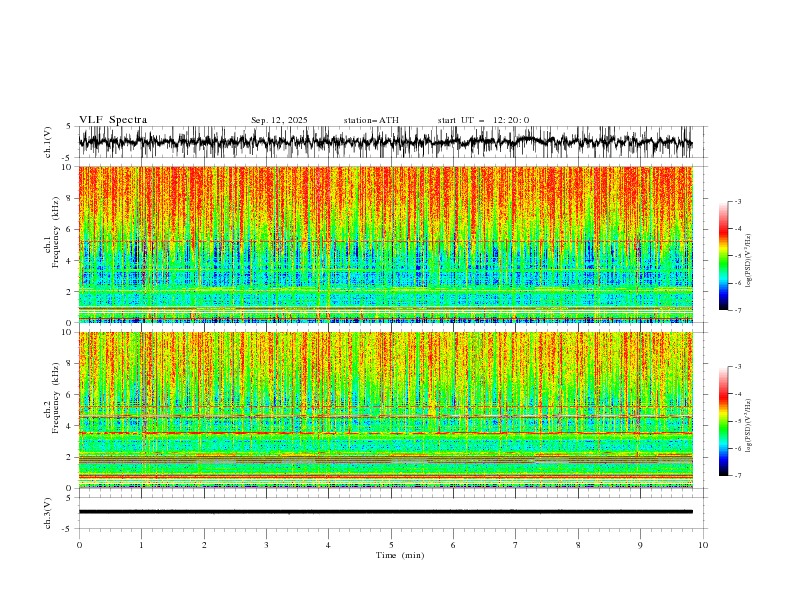Click the "ch.2 Frequency (kHz)" axis label
This screenshot has width=792, height=612.
52,398
